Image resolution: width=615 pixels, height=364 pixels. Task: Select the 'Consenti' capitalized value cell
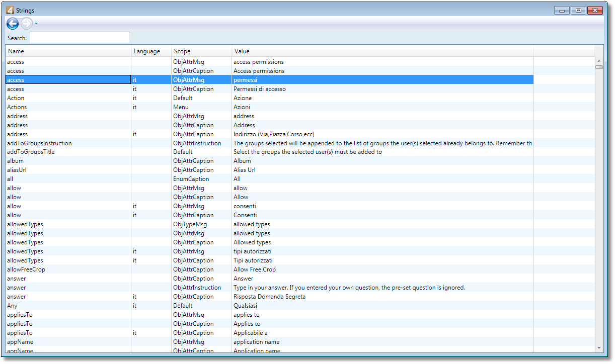382,215
